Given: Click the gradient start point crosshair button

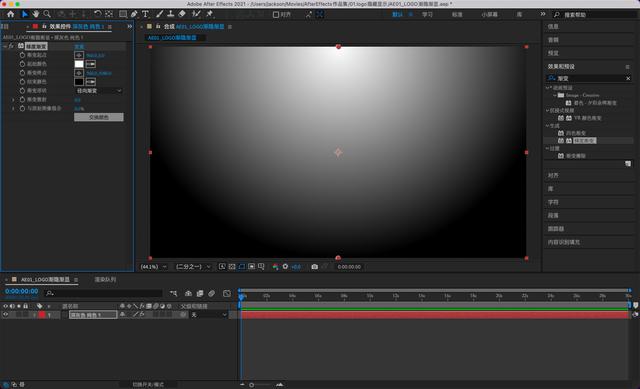Looking at the screenshot, I should 79,55.
